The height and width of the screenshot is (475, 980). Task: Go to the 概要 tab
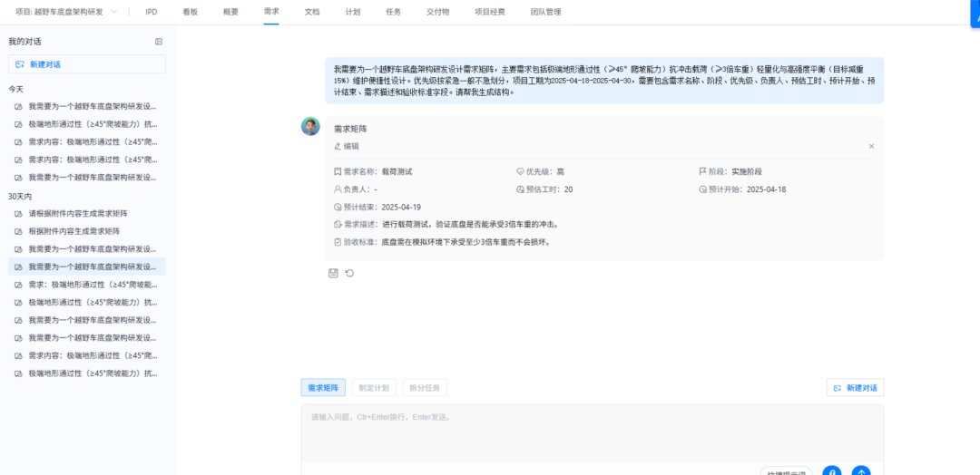230,12
